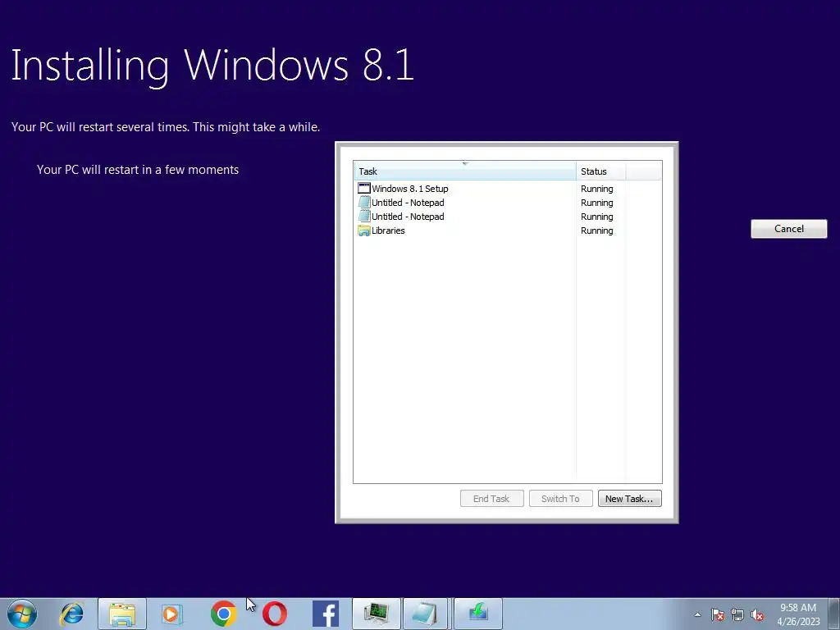Switch to Windows 8.1 Setup taskbar button
Image resolution: width=840 pixels, height=630 pixels.
click(x=478, y=614)
